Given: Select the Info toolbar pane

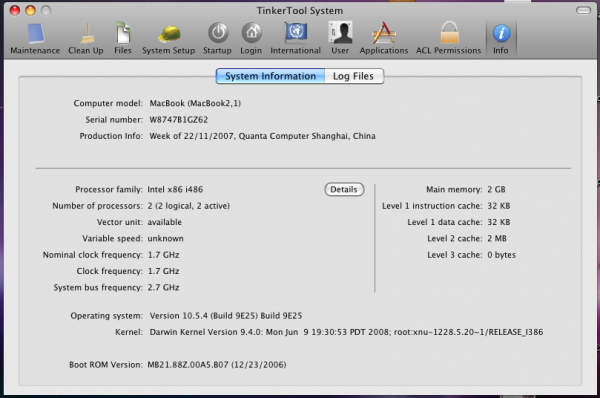Looking at the screenshot, I should click(x=501, y=39).
